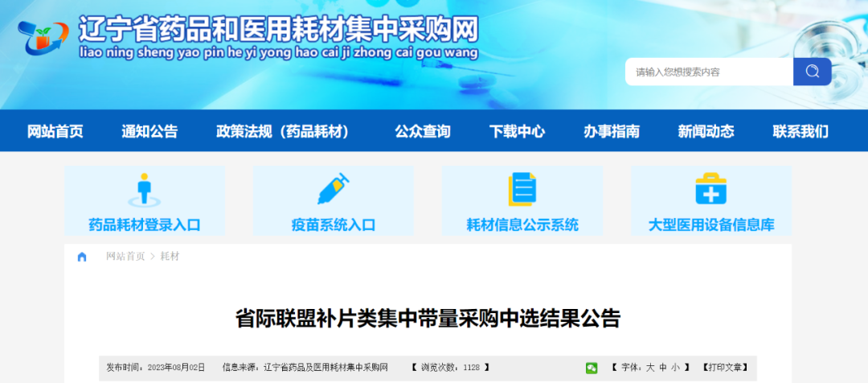Click the medical equipment kit icon

coord(710,189)
